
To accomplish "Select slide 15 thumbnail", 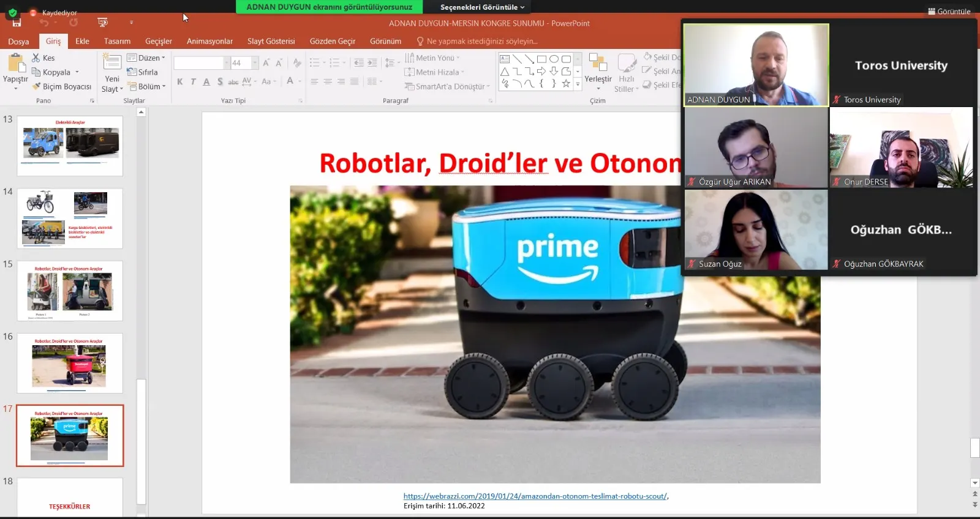I will pyautogui.click(x=70, y=291).
